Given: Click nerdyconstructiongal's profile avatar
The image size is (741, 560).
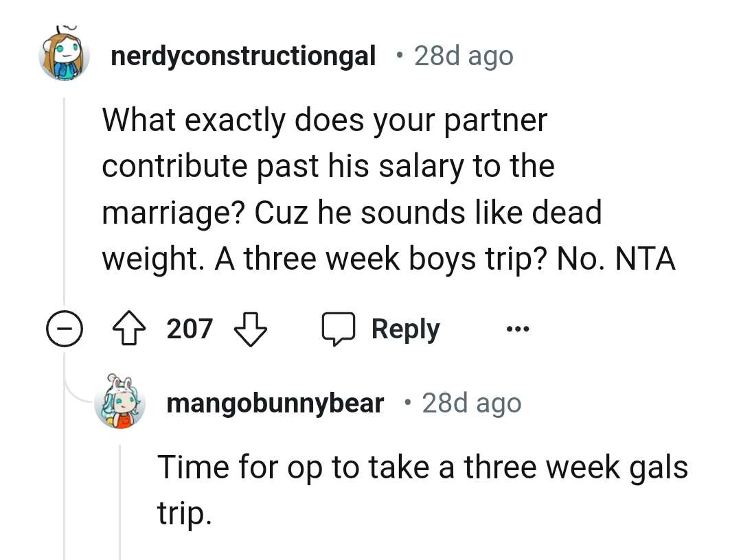Looking at the screenshot, I should tap(65, 55).
